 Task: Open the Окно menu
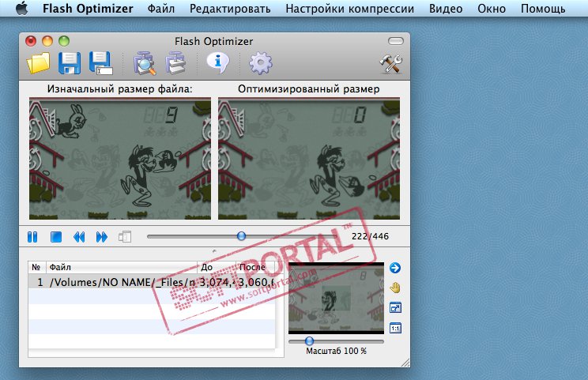click(492, 8)
